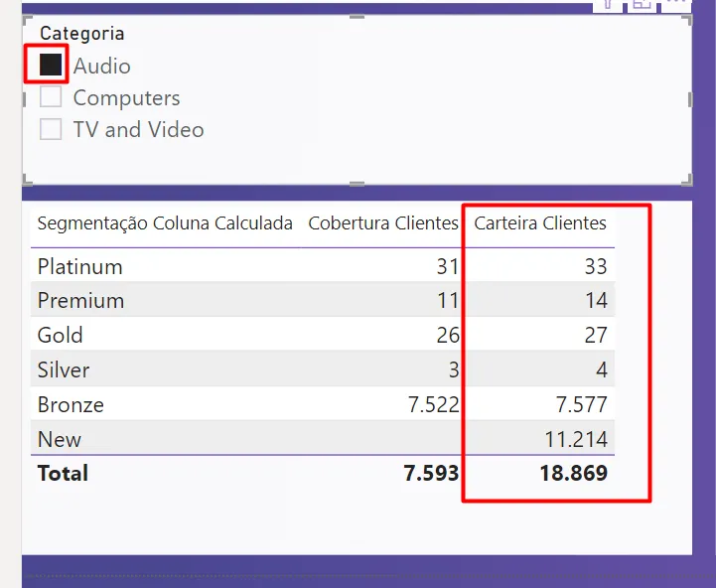This screenshot has width=716, height=588.
Task: Select the Platinum row label
Action: tap(79, 266)
